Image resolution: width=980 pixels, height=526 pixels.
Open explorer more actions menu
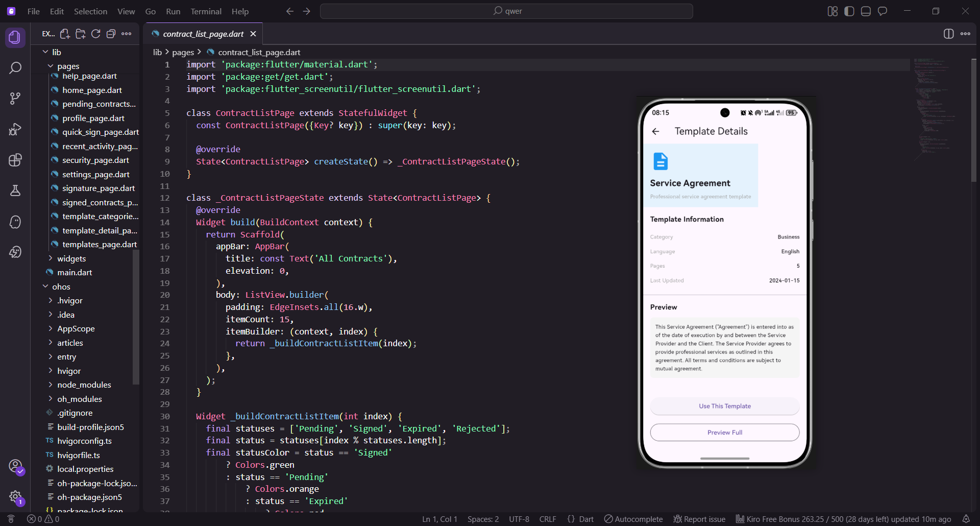click(x=126, y=34)
